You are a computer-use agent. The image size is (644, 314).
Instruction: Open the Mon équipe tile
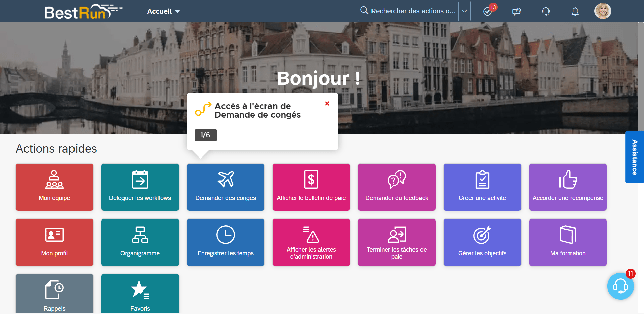click(x=54, y=187)
